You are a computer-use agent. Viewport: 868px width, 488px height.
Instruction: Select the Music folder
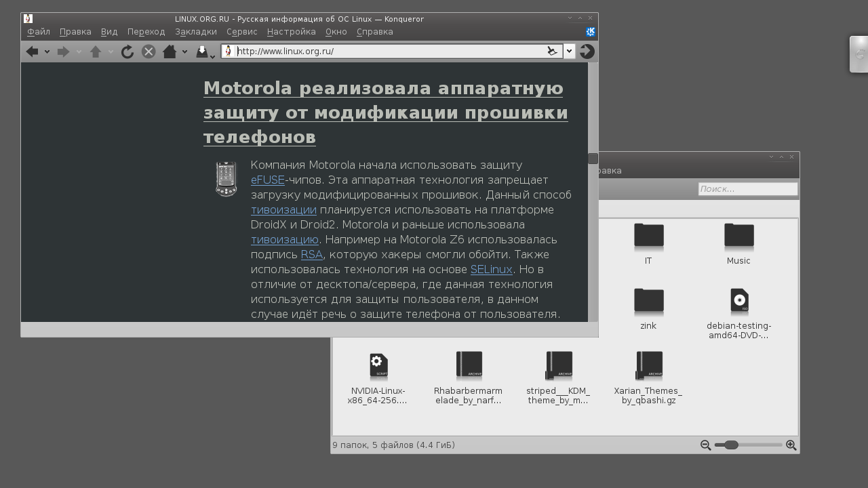[738, 243]
